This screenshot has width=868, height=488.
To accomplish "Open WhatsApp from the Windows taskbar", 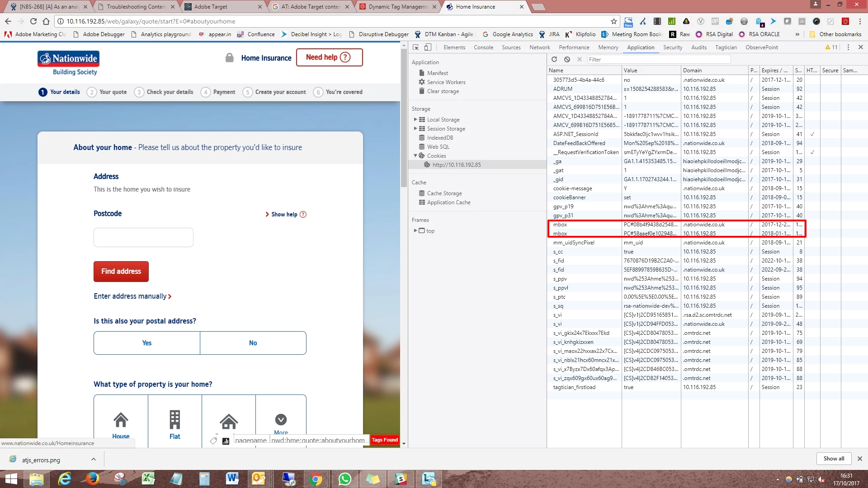I will pyautogui.click(x=344, y=479).
